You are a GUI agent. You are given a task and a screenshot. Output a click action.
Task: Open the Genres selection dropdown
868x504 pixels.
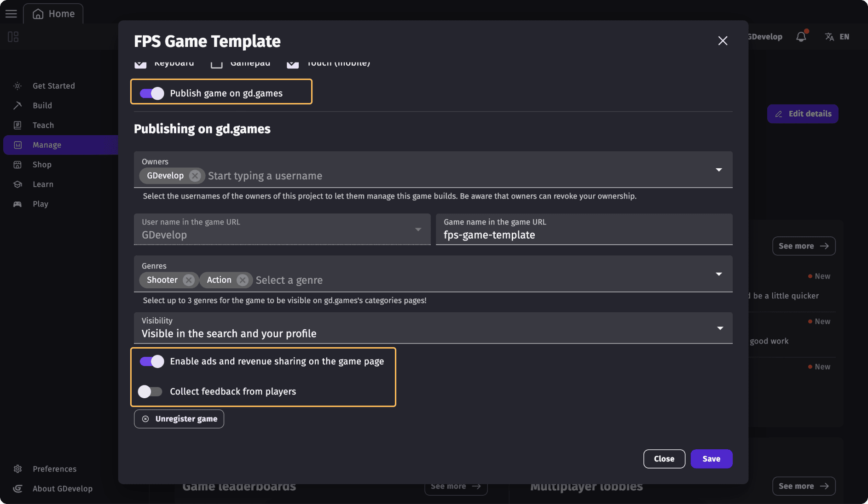(x=719, y=274)
